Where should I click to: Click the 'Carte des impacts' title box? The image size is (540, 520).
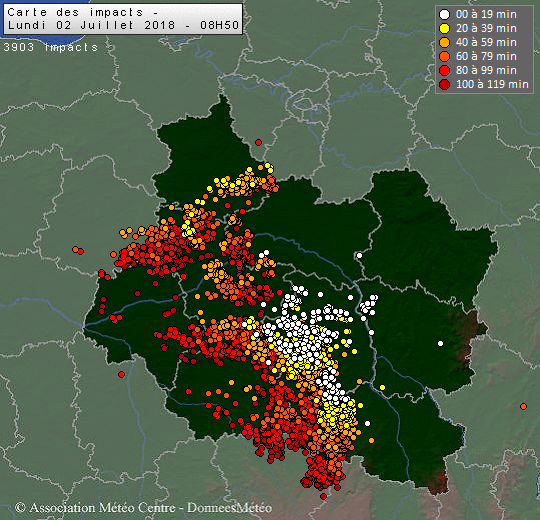coord(123,19)
